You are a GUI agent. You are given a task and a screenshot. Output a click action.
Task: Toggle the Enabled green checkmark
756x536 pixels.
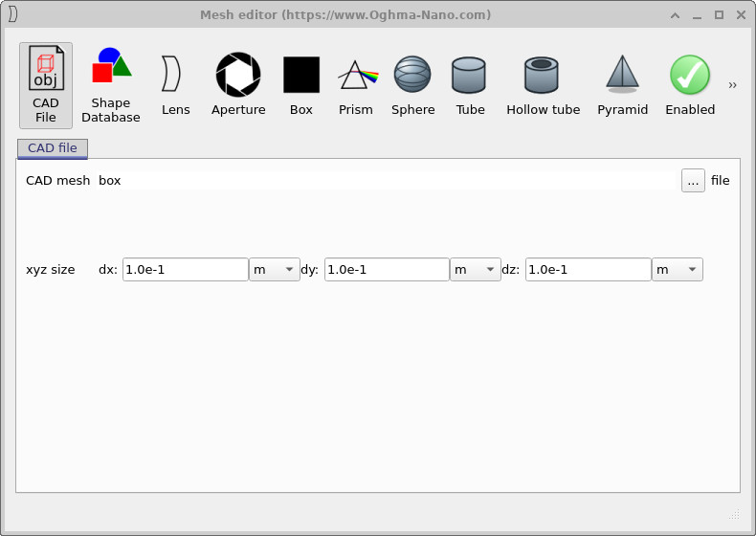tap(690, 85)
